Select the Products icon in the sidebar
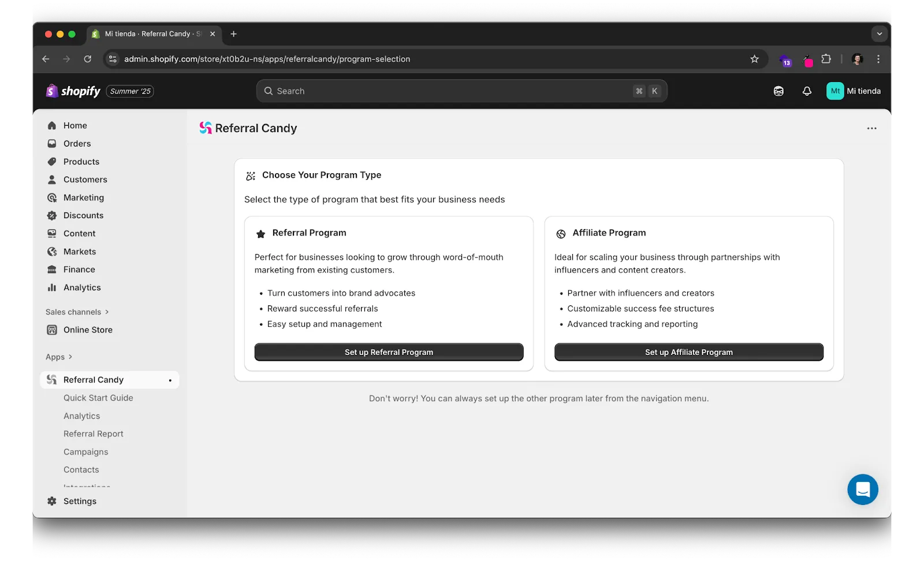This screenshot has height=561, width=924. (x=52, y=162)
